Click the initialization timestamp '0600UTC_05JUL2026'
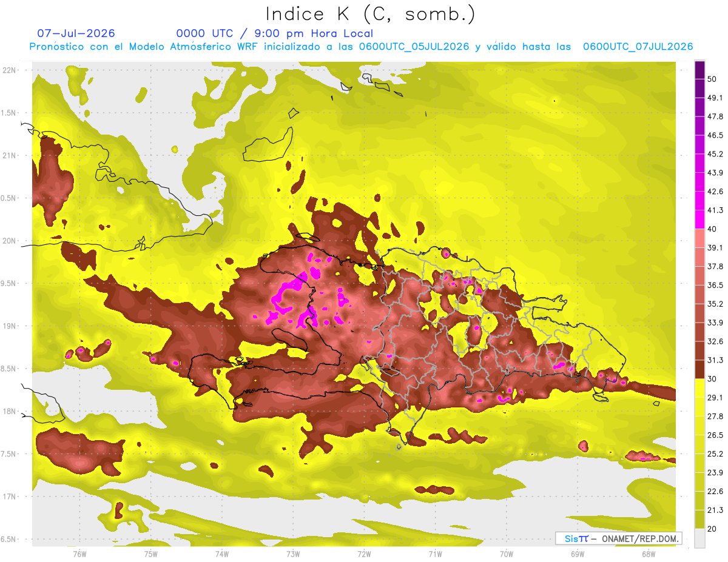Viewport: 728px width, 562px height. click(414, 47)
